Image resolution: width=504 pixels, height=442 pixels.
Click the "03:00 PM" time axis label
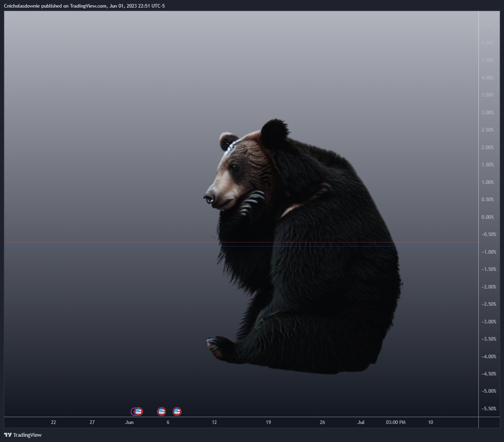click(396, 422)
